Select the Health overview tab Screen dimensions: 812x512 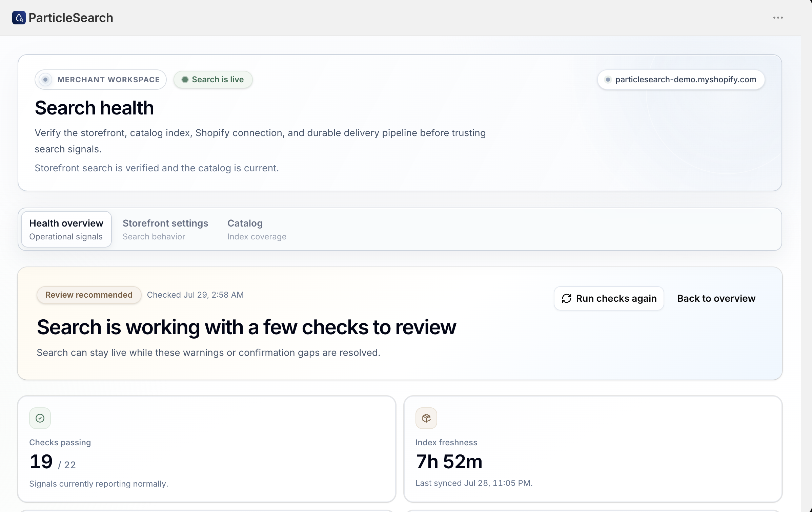(66, 229)
